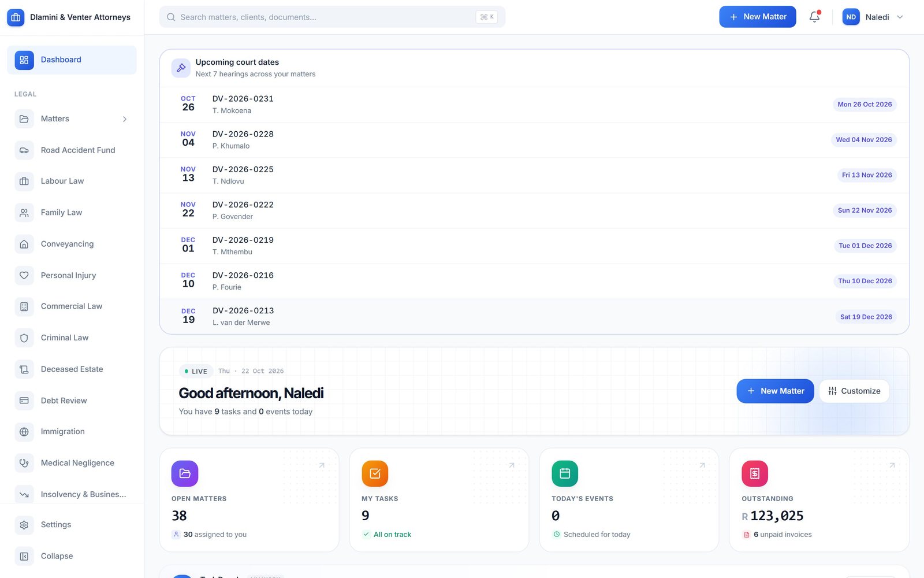This screenshot has height=578, width=924.
Task: Click the Customize button
Action: 854,391
